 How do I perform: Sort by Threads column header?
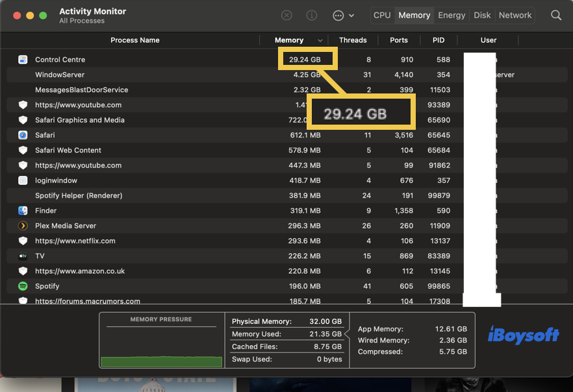pos(353,40)
